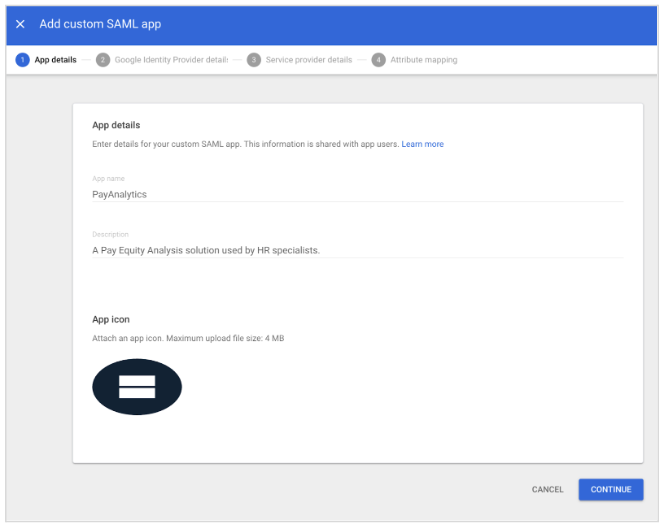Click the maximum upload file size text

tap(188, 339)
